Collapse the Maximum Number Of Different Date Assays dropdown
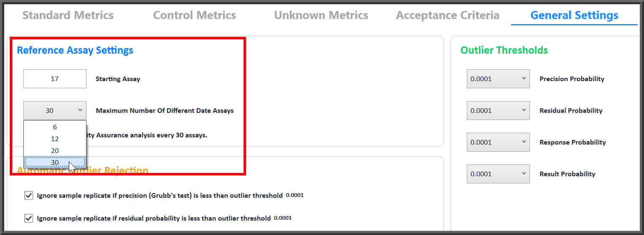644x235 pixels. tap(55, 111)
